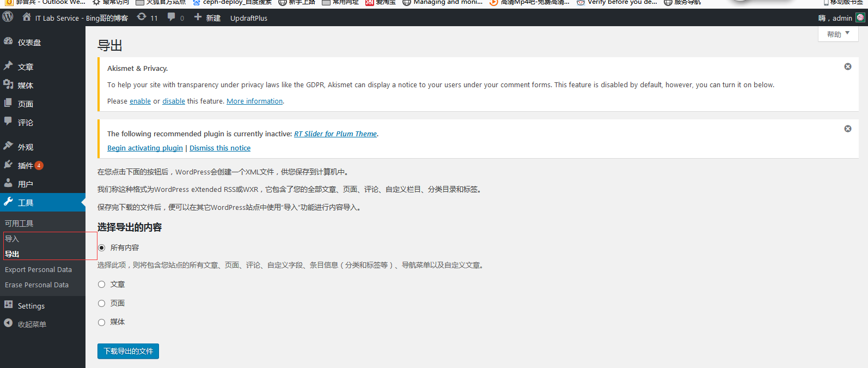
Task: Click Begin activating plugin link
Action: (145, 148)
